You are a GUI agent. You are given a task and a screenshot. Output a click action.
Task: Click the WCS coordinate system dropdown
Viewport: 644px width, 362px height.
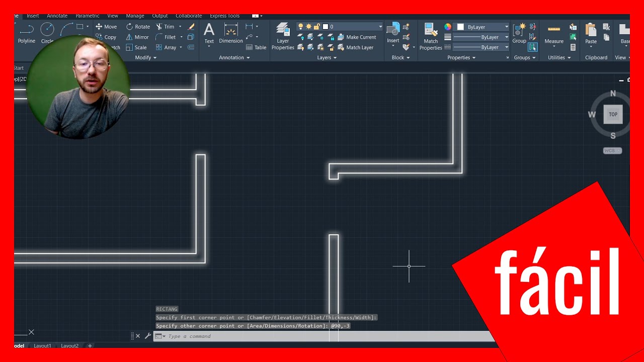click(613, 150)
